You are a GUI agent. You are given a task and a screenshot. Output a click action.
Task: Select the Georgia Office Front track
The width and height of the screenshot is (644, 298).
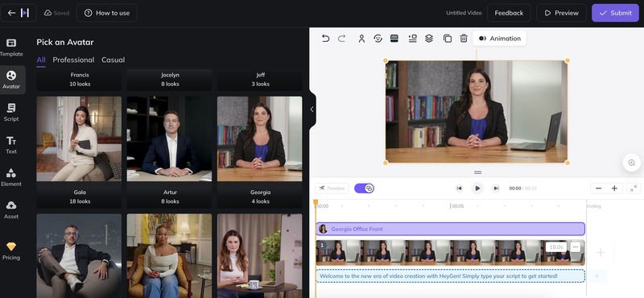[x=450, y=229]
